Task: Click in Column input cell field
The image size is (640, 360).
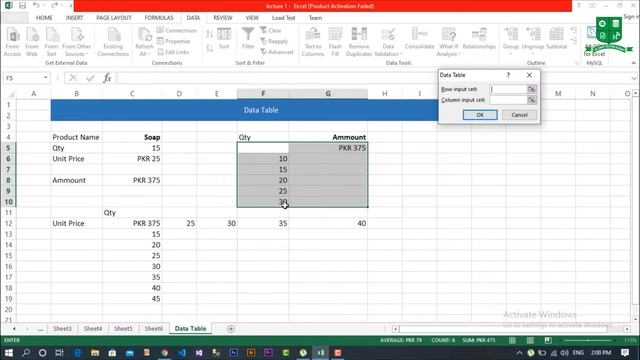Action: point(508,100)
